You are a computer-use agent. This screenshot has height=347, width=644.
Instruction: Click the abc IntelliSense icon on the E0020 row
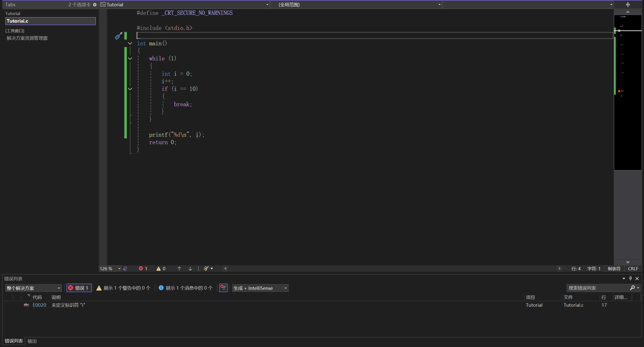[x=26, y=305]
